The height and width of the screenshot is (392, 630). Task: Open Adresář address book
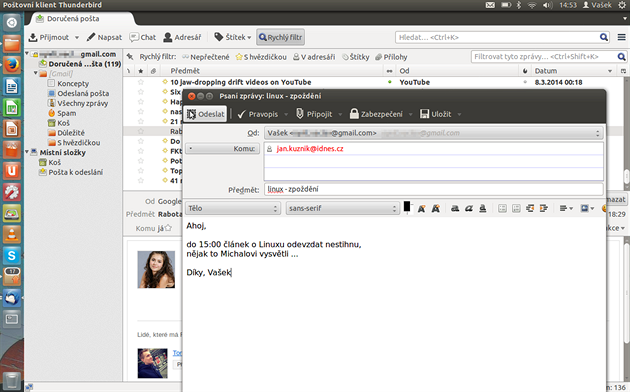click(182, 37)
